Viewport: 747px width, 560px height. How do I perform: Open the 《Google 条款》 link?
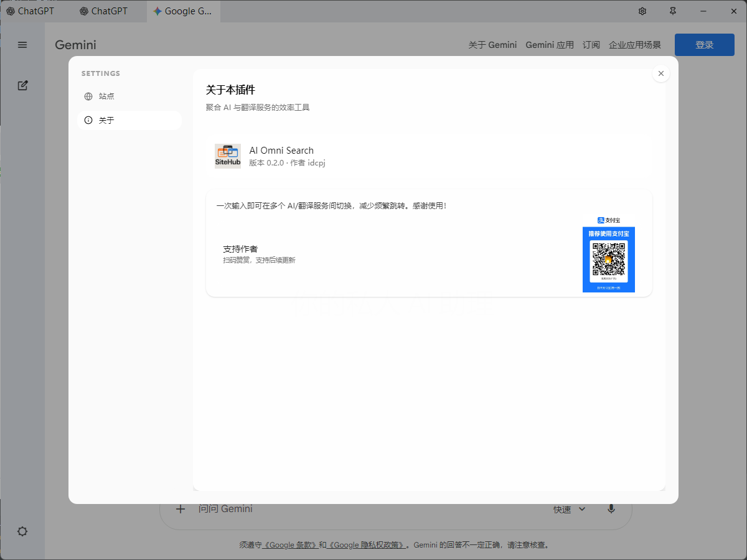(x=291, y=545)
